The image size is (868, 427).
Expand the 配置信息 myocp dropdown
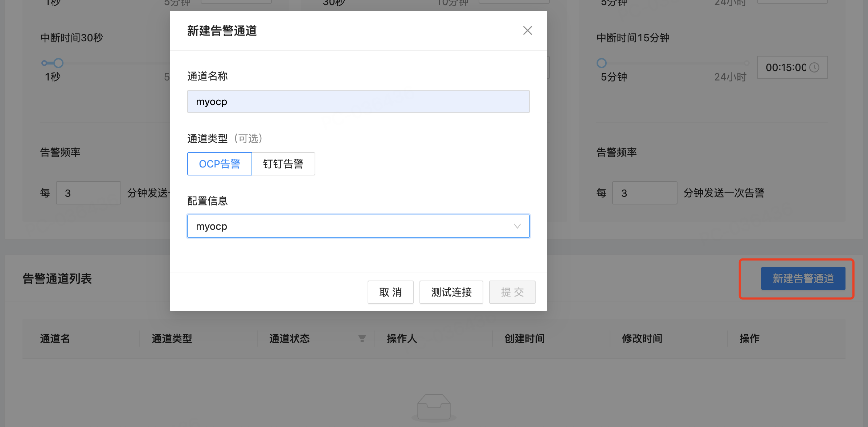point(348,226)
